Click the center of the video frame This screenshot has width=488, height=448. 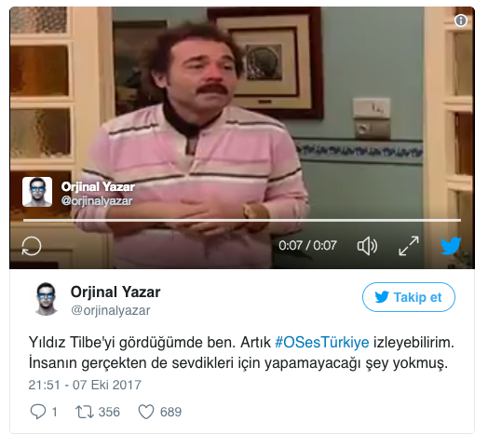pyautogui.click(x=242, y=138)
